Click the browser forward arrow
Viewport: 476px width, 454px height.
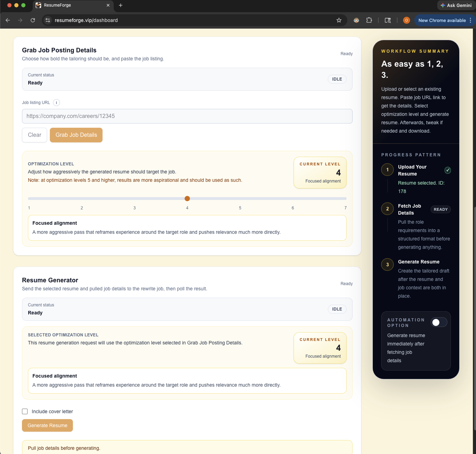(x=20, y=20)
